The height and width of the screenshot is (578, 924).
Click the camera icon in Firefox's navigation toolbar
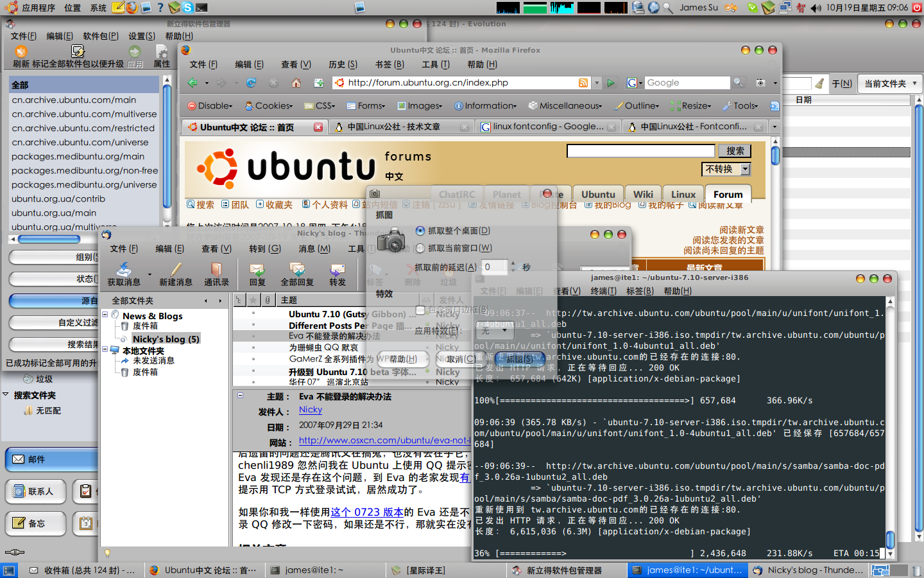pos(760,83)
